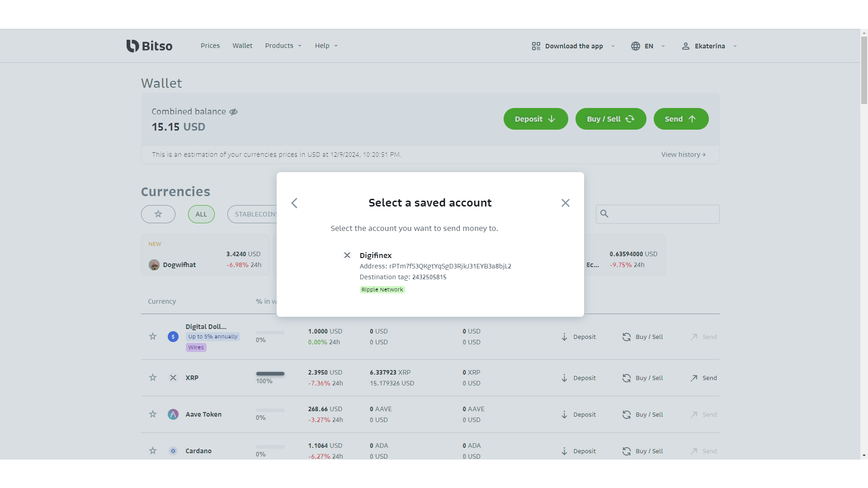Click the globe language icon
Image resolution: width=868 pixels, height=488 pixels.
[636, 46]
